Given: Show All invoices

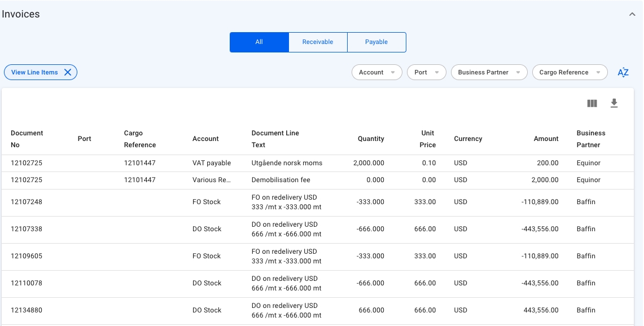Looking at the screenshot, I should pyautogui.click(x=259, y=42).
